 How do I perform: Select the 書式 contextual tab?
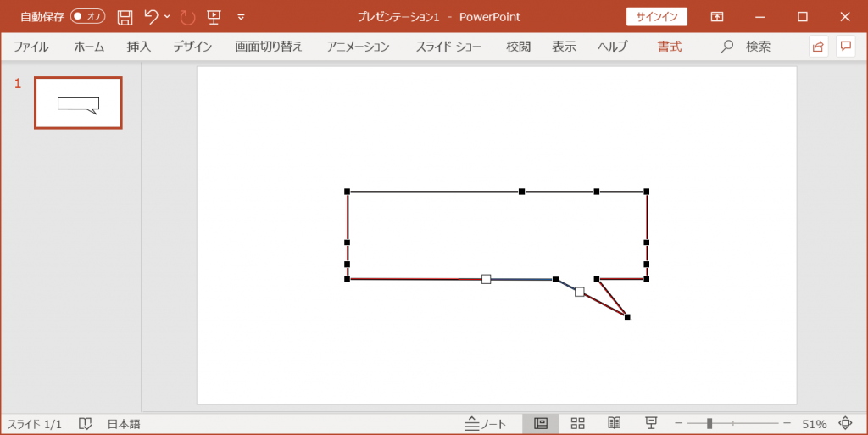(670, 47)
